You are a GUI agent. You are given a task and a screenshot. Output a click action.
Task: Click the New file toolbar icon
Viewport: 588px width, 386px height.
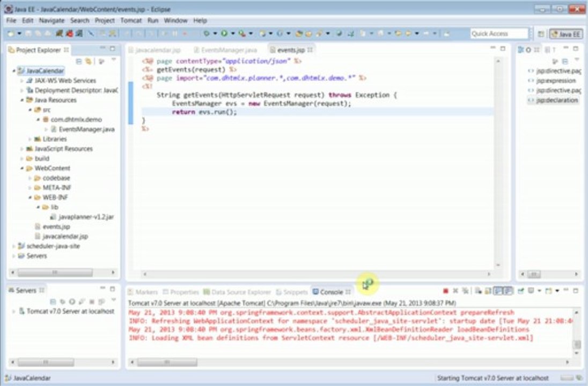[x=11, y=34]
